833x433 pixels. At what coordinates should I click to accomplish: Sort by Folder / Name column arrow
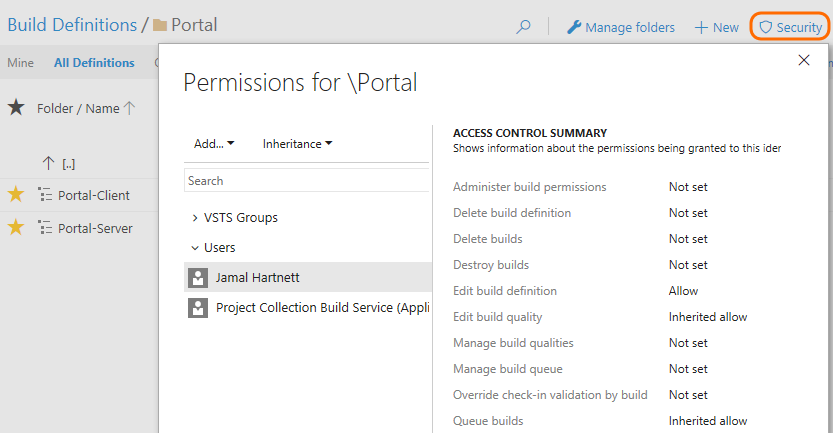[x=129, y=108]
